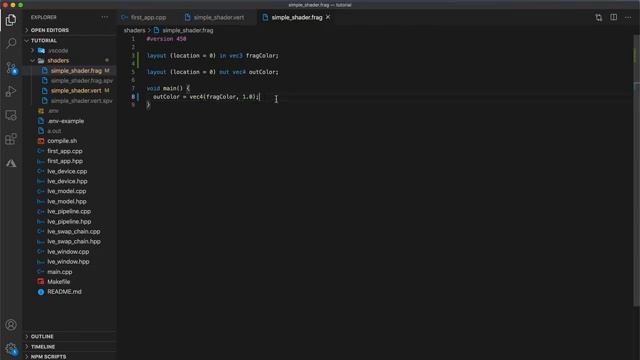Open Manage gear icon in activity bar

pos(11,349)
